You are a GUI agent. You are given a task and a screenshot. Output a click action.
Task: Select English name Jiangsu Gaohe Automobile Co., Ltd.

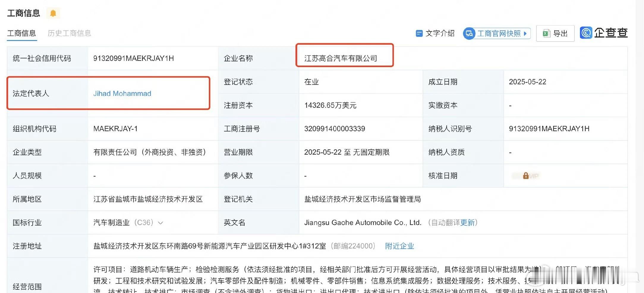363,223
